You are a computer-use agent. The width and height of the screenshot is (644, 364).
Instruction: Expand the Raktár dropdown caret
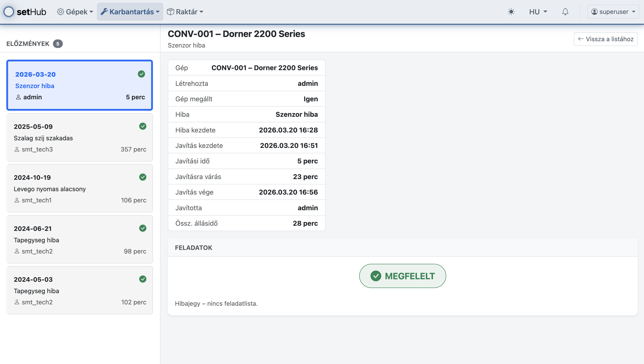202,12
